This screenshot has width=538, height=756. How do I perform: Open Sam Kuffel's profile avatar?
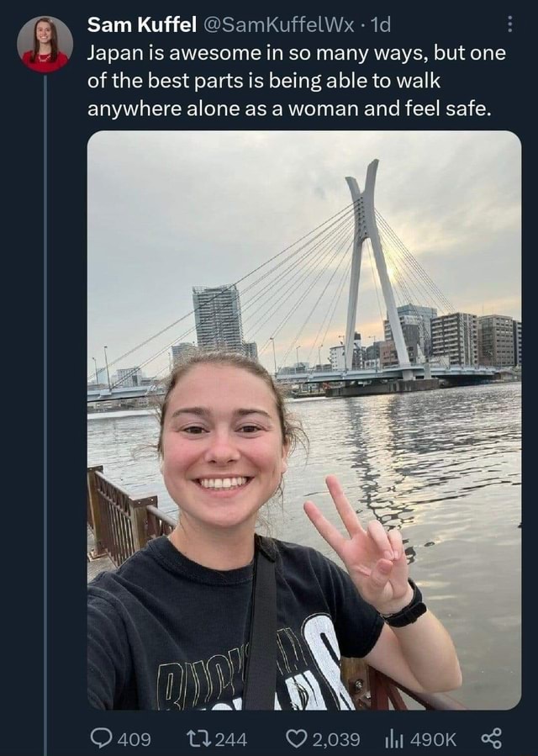pos(45,45)
